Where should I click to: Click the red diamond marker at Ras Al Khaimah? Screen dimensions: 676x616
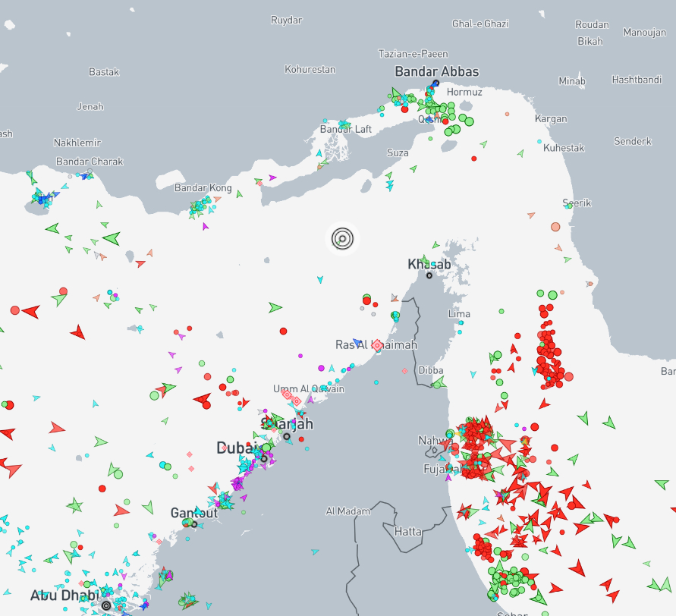377,345
